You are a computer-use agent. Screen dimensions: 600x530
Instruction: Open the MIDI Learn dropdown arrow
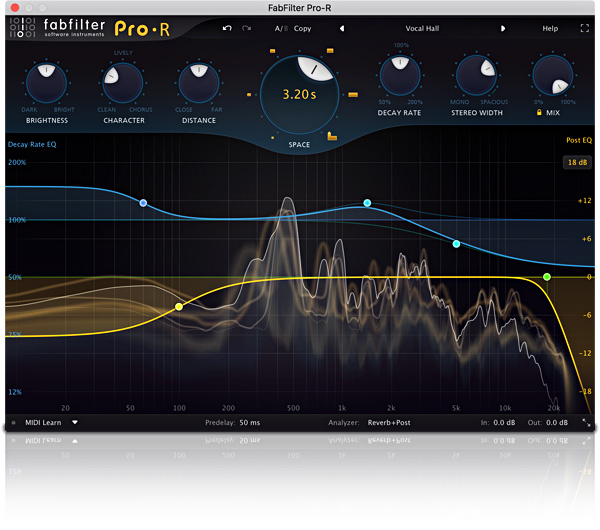click(x=75, y=422)
